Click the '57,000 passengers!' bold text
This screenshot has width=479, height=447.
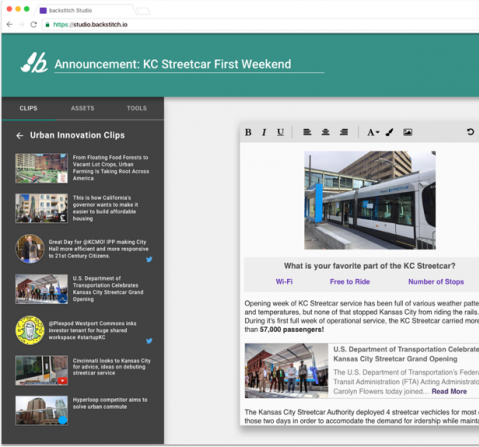pos(292,330)
